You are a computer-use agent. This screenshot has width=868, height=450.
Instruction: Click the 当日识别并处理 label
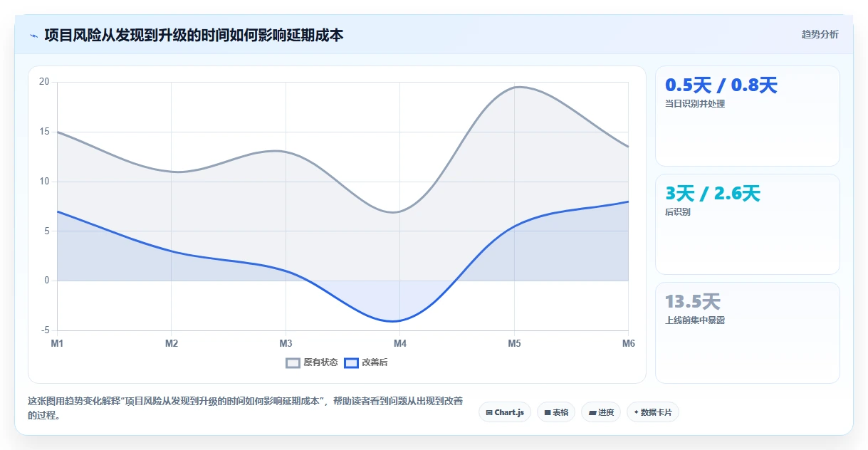coord(695,104)
